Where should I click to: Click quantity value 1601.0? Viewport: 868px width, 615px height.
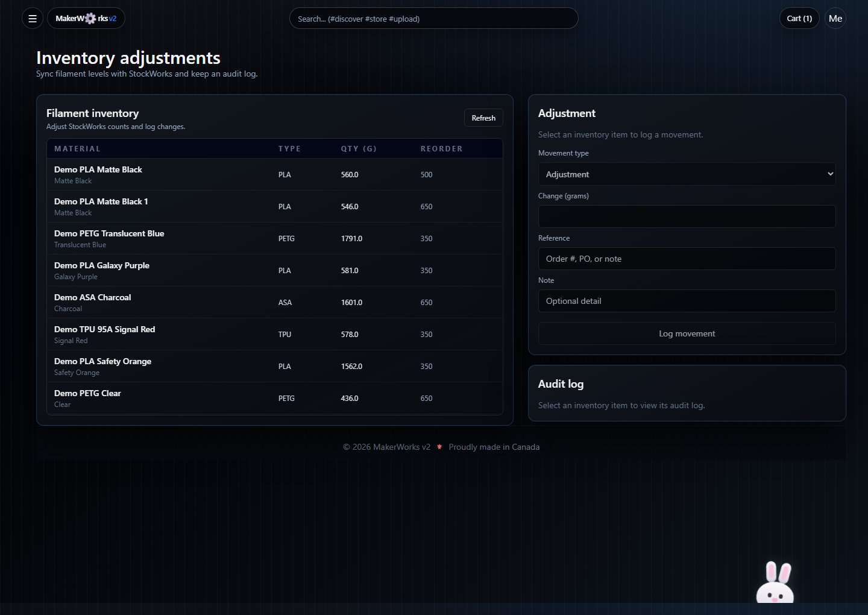tap(351, 303)
